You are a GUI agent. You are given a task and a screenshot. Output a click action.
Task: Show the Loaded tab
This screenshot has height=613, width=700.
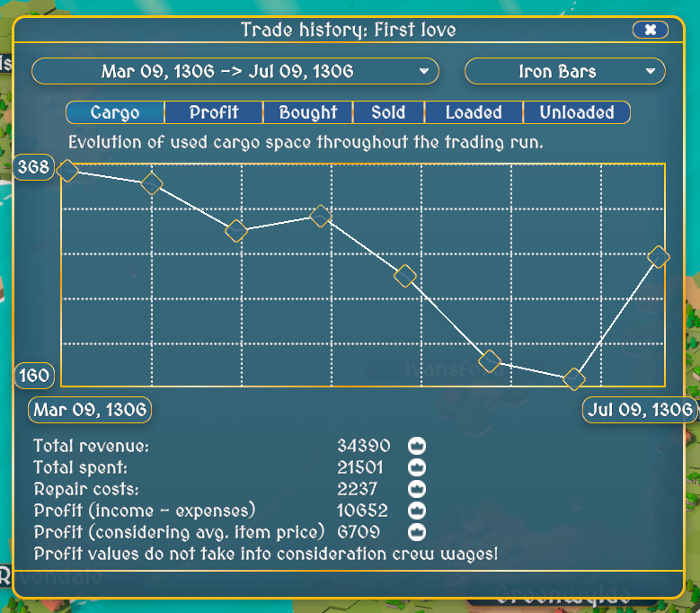point(474,112)
